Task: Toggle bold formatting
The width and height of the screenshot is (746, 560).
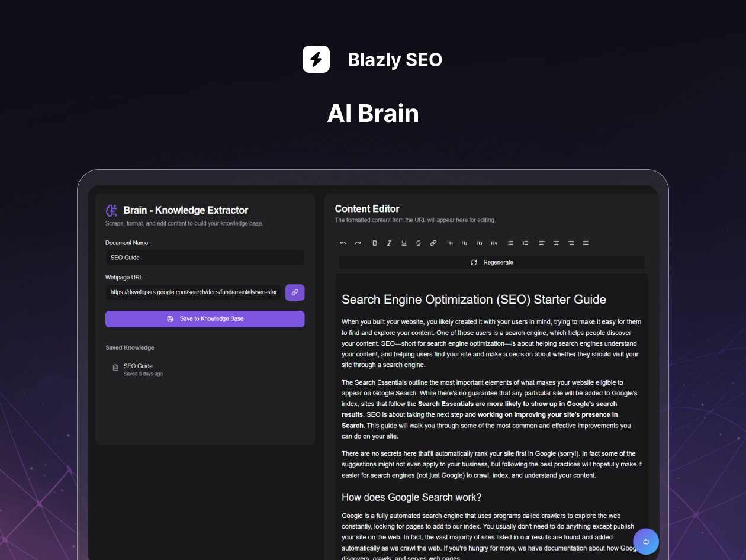Action: [x=374, y=243]
